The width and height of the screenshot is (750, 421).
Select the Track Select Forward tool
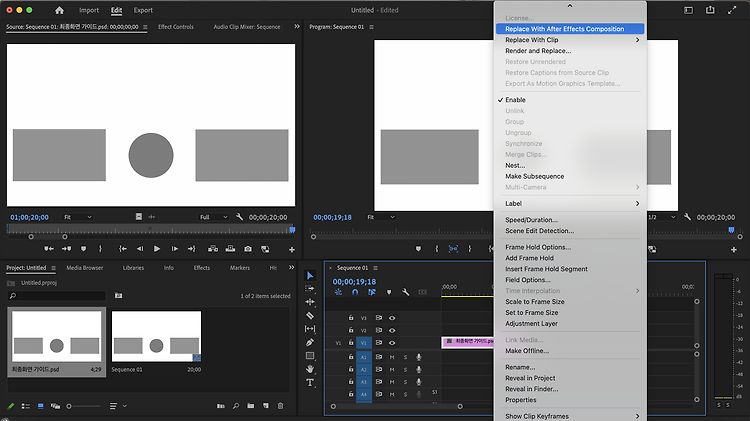point(310,288)
